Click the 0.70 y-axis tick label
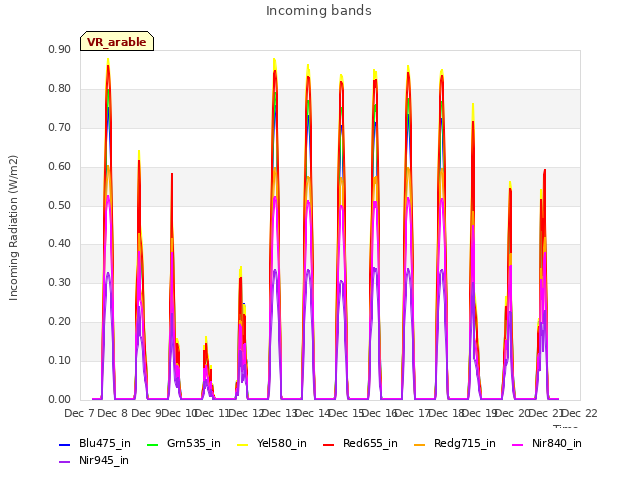 pos(60,127)
